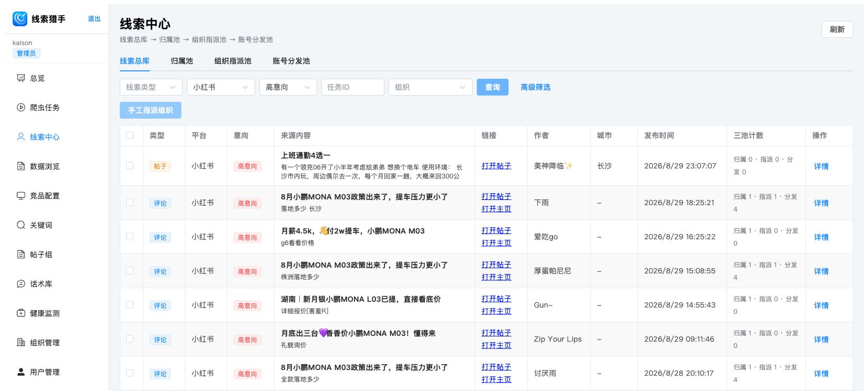Check the row by author 下雨
868x391 pixels.
(130, 203)
